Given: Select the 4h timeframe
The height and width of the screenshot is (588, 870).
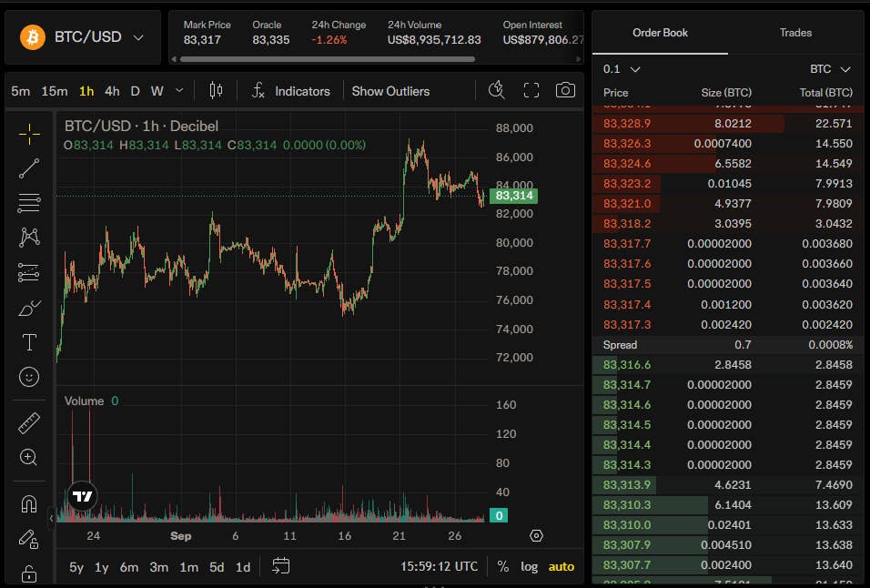Looking at the screenshot, I should click(112, 91).
